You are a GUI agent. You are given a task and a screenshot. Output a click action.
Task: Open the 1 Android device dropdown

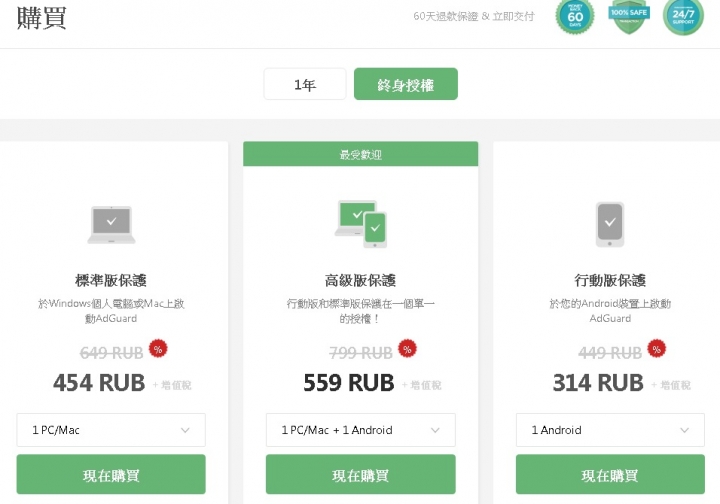click(610, 430)
